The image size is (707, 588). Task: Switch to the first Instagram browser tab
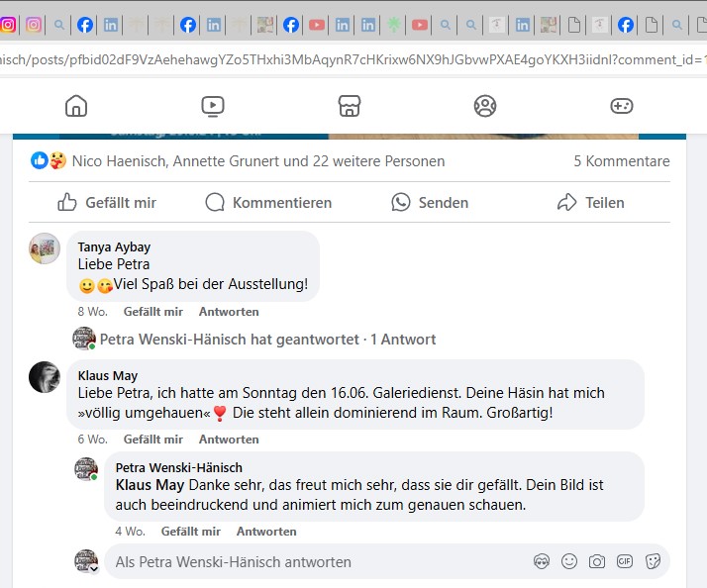click(7, 25)
